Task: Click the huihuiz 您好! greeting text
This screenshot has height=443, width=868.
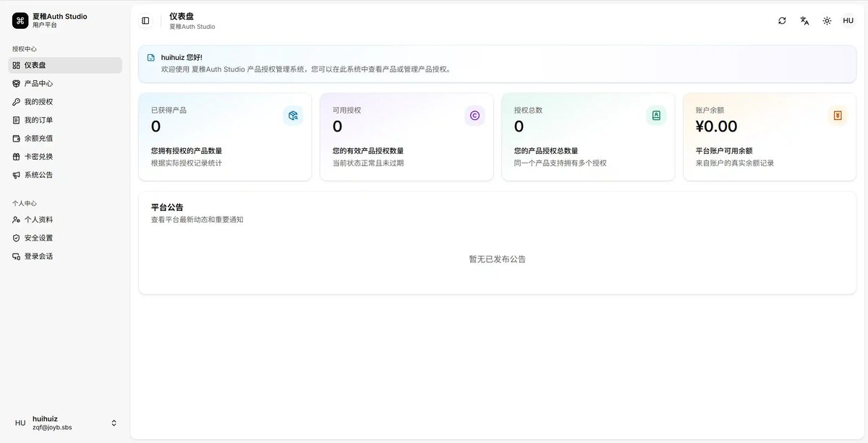Action: click(182, 57)
